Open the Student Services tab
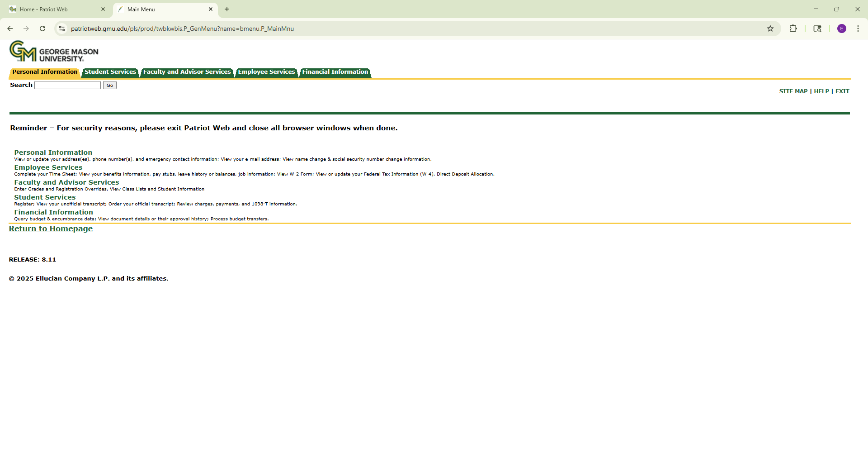868x467 pixels. click(110, 72)
